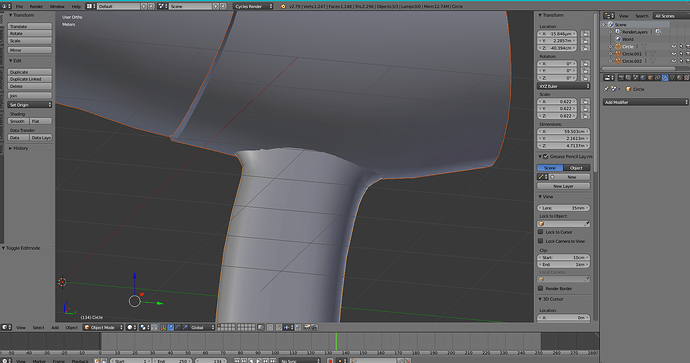Enable Lock Camera to View checkbox
The width and height of the screenshot is (690, 363).
coord(540,241)
